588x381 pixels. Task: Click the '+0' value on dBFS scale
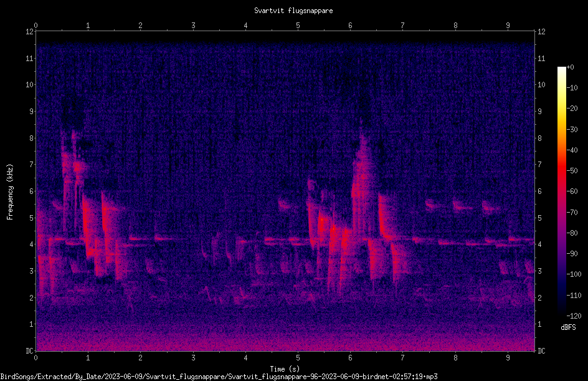point(571,67)
